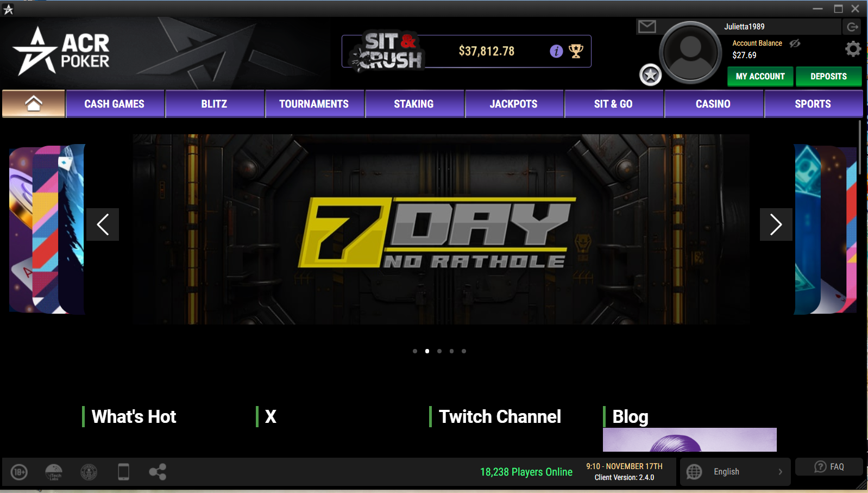Click the Client Version 2.4.0 text
Viewport: 868px width, 493px height.
[624, 478]
